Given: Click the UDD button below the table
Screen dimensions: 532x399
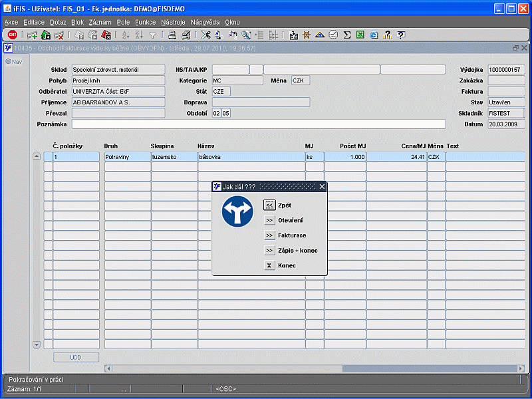Looking at the screenshot, I should 76,357.
